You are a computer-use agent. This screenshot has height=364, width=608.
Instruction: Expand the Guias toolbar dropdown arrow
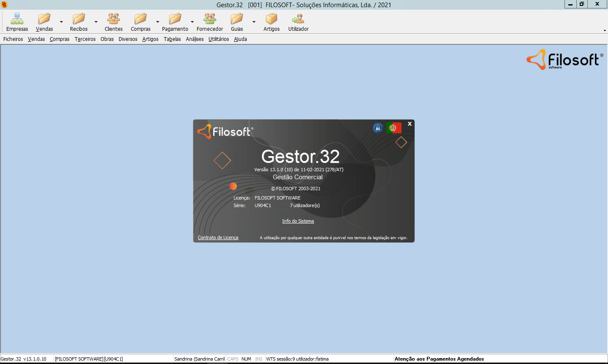tap(254, 22)
